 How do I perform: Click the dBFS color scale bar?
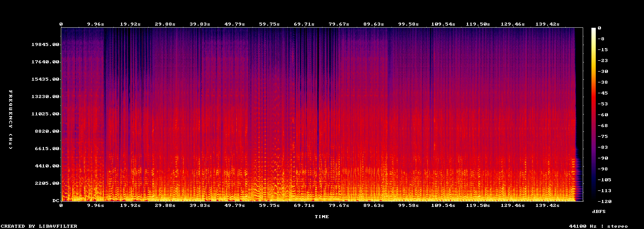tap(594, 114)
